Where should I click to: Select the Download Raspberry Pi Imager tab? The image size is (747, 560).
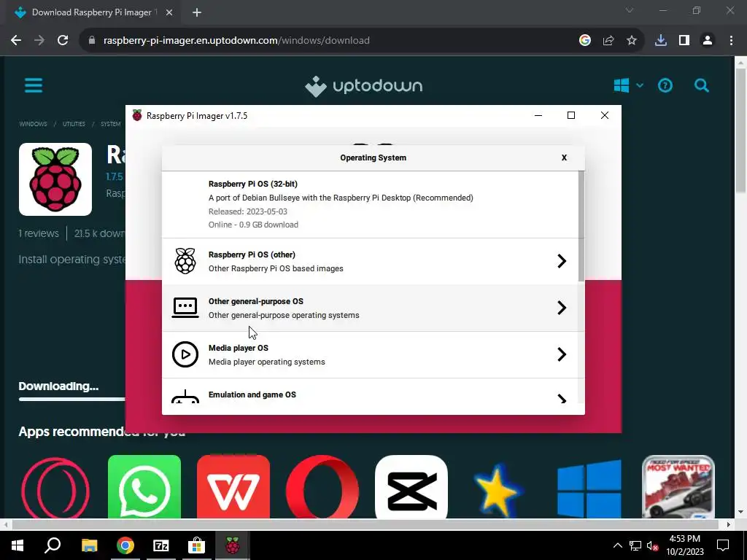(94, 13)
